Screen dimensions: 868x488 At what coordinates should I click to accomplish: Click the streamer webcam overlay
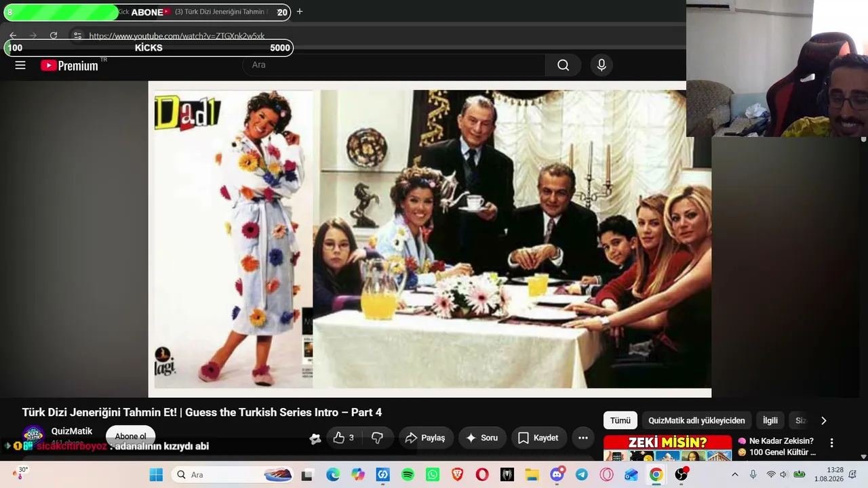click(x=777, y=68)
